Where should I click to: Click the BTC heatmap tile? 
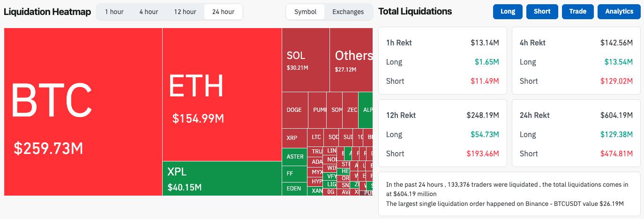pyautogui.click(x=83, y=111)
